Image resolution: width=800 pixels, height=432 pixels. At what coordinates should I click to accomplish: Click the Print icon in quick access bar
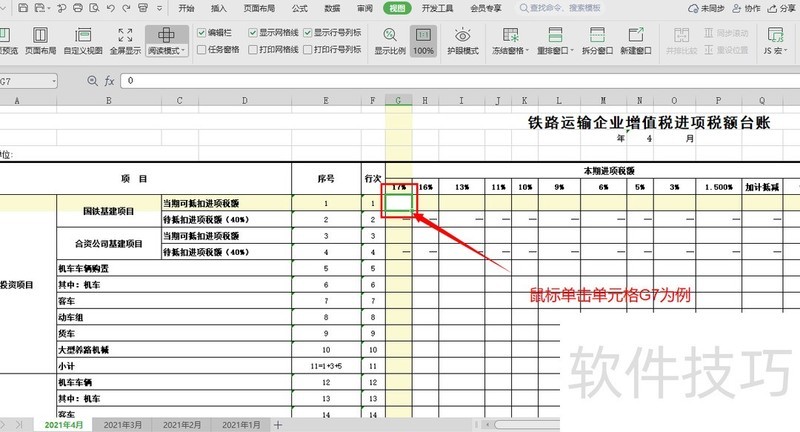click(x=78, y=8)
